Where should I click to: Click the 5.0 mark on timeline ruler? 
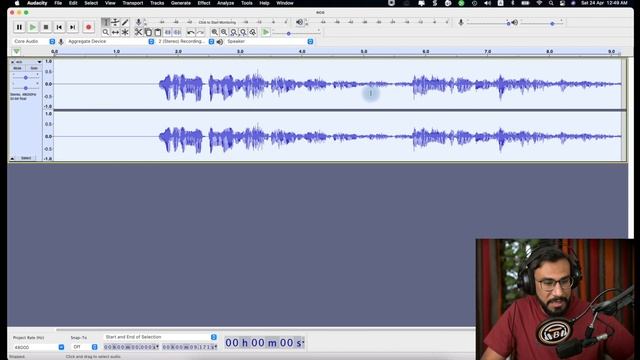(364, 52)
